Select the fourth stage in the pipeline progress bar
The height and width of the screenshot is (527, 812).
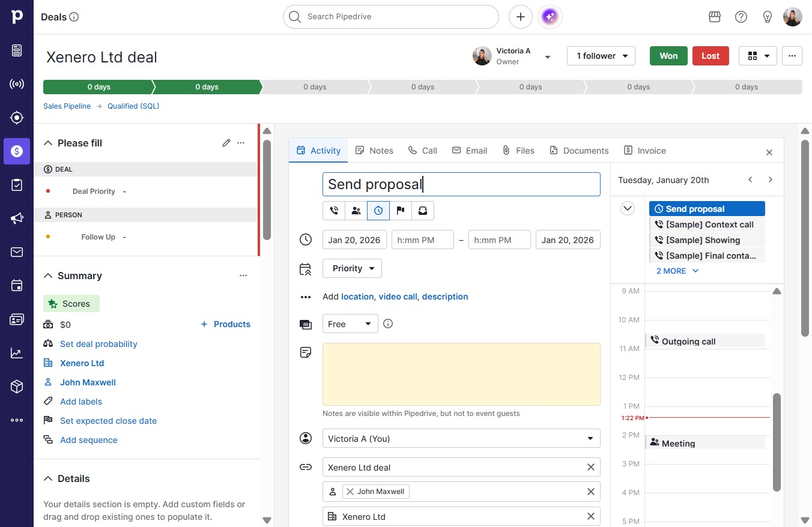[423, 87]
